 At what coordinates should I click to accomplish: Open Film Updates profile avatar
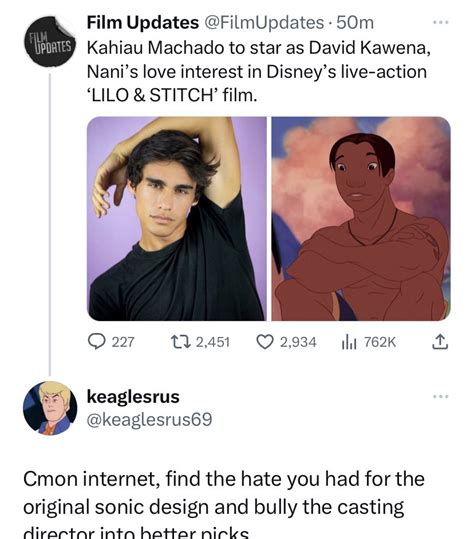point(50,42)
